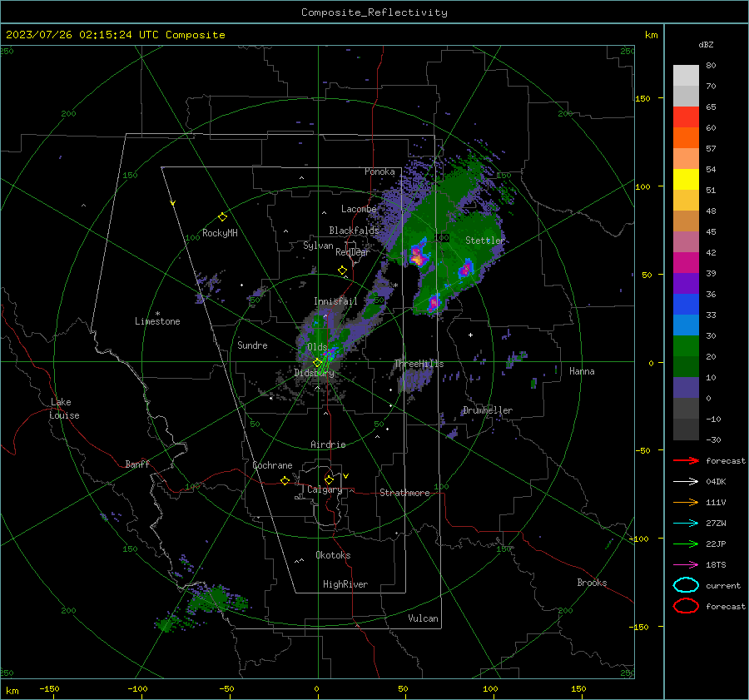Click the Drumheller label
The image size is (749, 700).
(x=488, y=410)
